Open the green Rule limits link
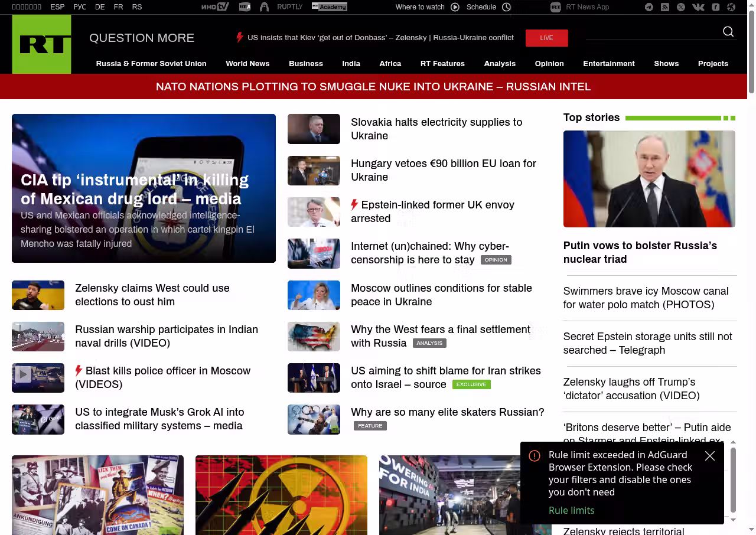 click(x=571, y=510)
